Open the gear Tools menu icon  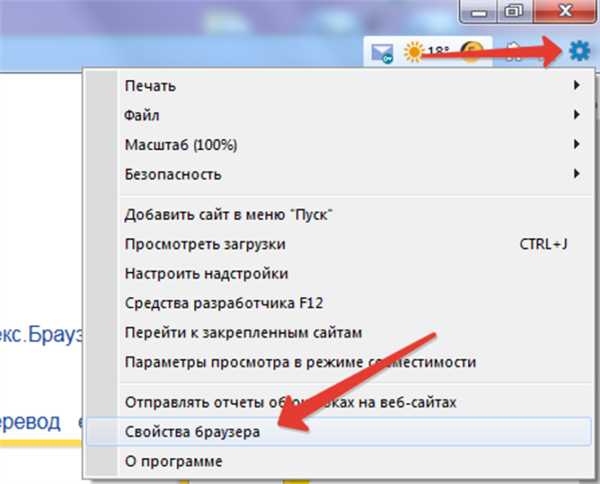tap(579, 51)
